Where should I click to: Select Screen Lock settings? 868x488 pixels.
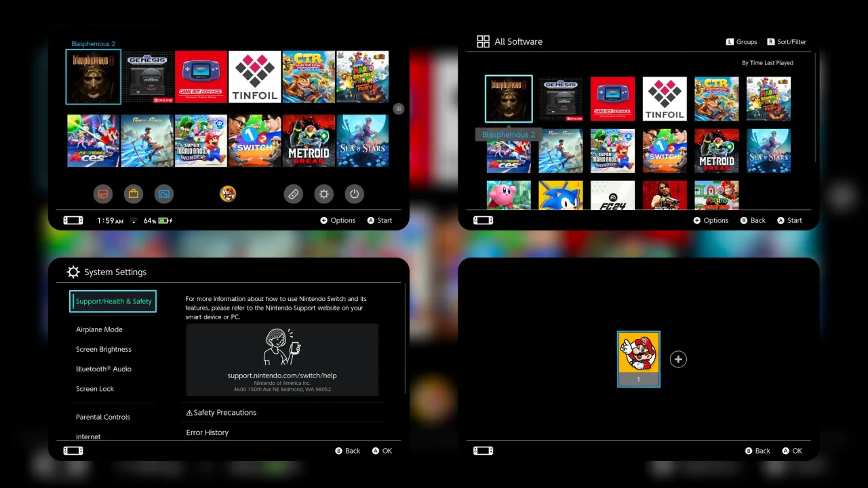click(95, 388)
